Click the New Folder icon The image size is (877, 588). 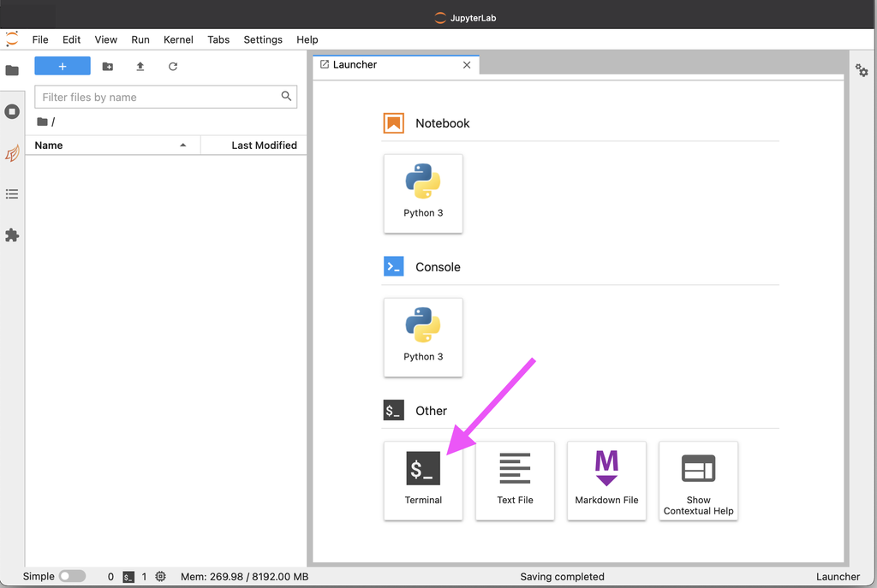tap(108, 67)
